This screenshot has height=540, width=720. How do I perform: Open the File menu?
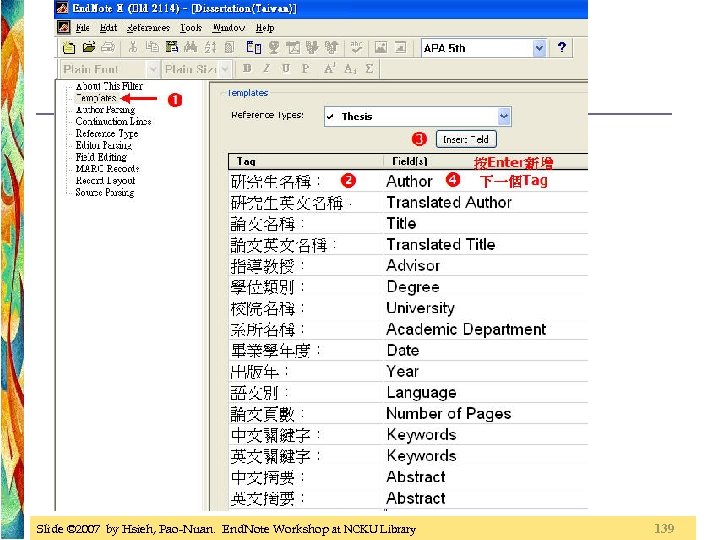point(83,28)
